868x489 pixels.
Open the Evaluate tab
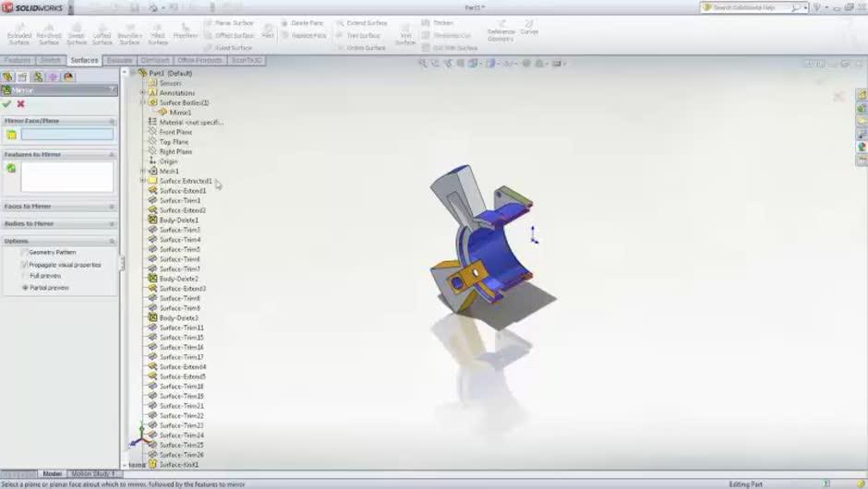119,60
